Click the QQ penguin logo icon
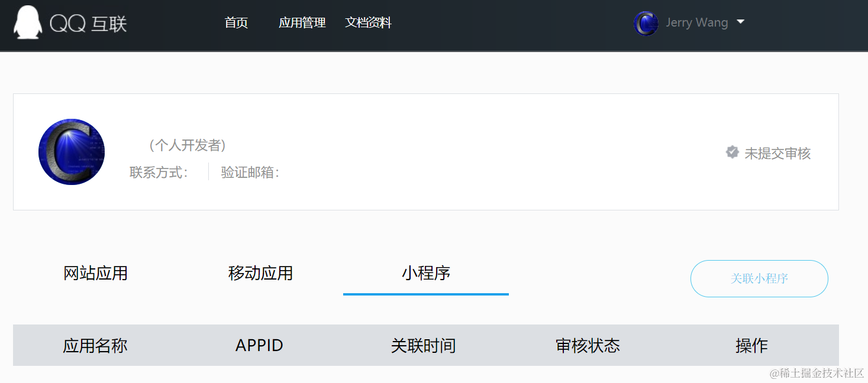This screenshot has height=383, width=868. tap(28, 23)
